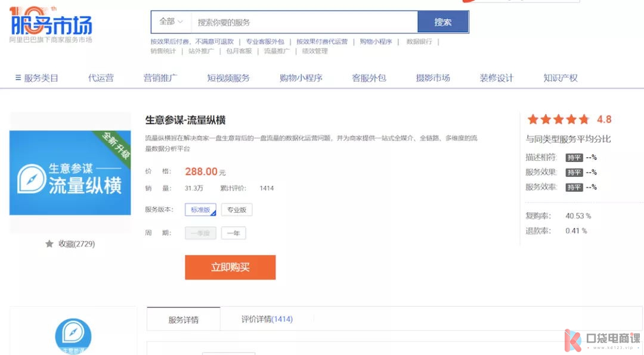This screenshot has width=644, height=355.
Task: Click the orange 立即购买 button
Action: tap(230, 267)
